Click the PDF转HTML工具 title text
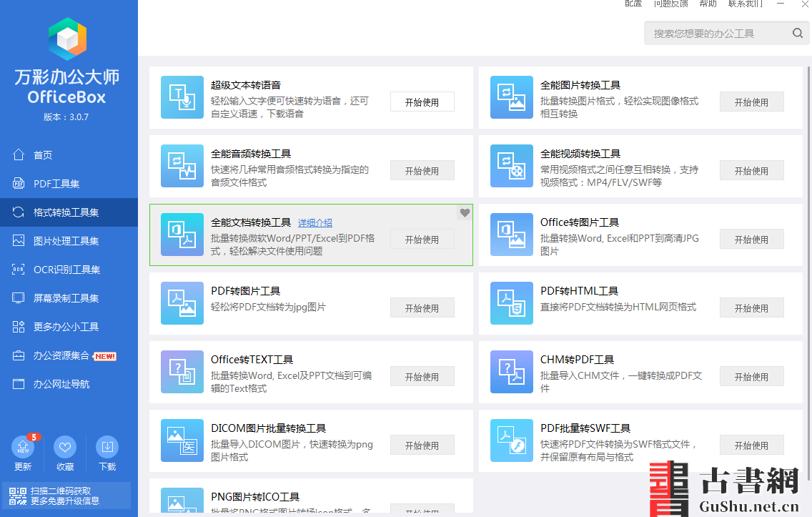The width and height of the screenshot is (812, 517). [579, 291]
